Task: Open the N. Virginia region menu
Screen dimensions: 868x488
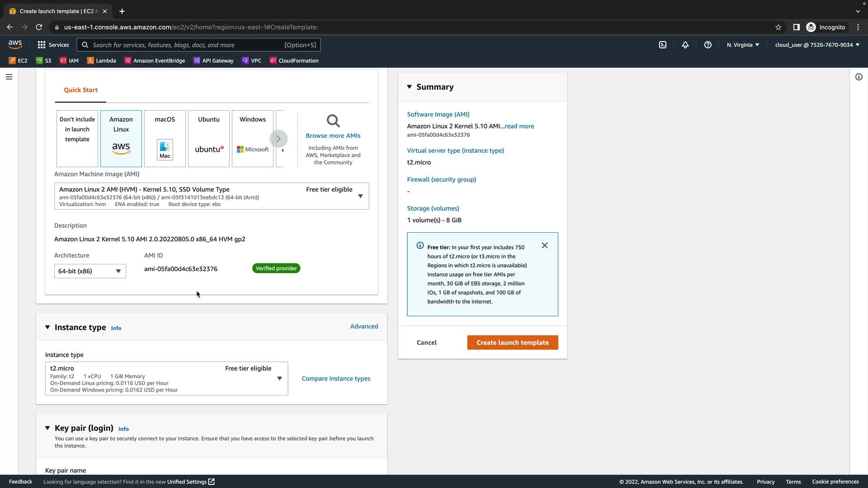Action: (743, 45)
